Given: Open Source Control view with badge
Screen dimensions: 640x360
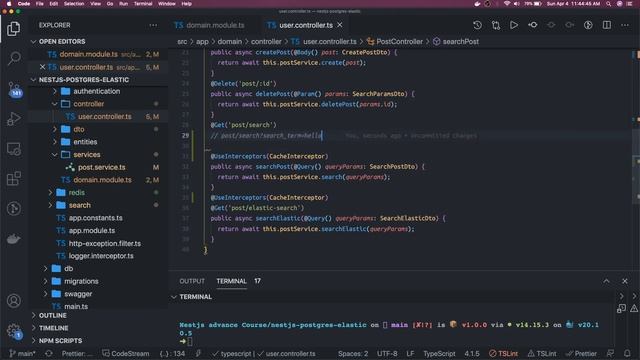Looking at the screenshot, I should [15, 89].
